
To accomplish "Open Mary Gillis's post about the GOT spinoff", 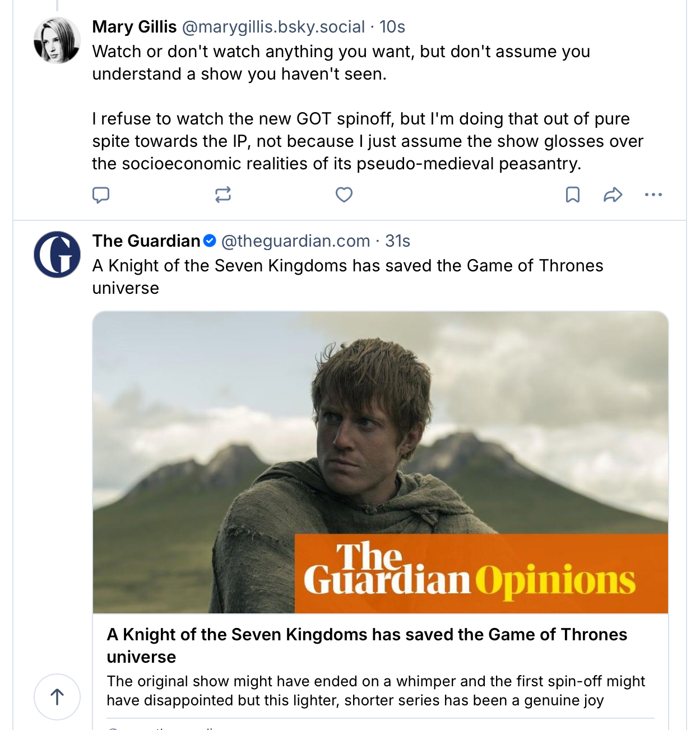I will point(367,141).
